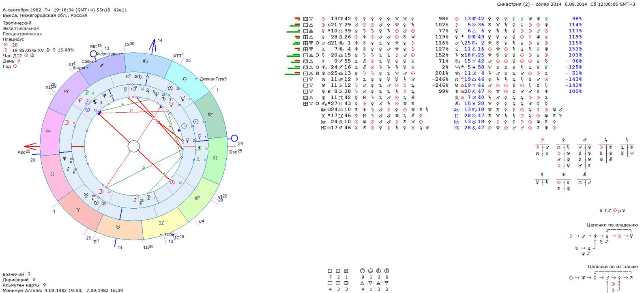644x293 pixels.
Task: Click the Цепочки по владению heading
Action: click(x=612, y=225)
